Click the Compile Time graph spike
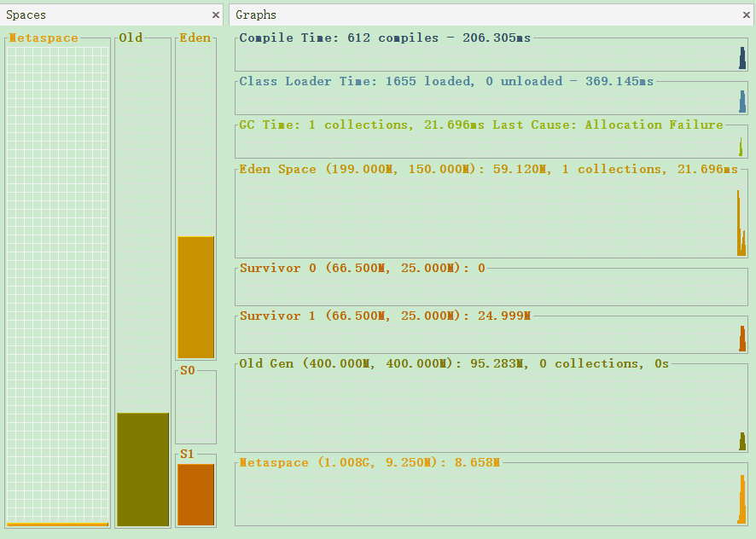This screenshot has height=539, width=756. (742, 58)
